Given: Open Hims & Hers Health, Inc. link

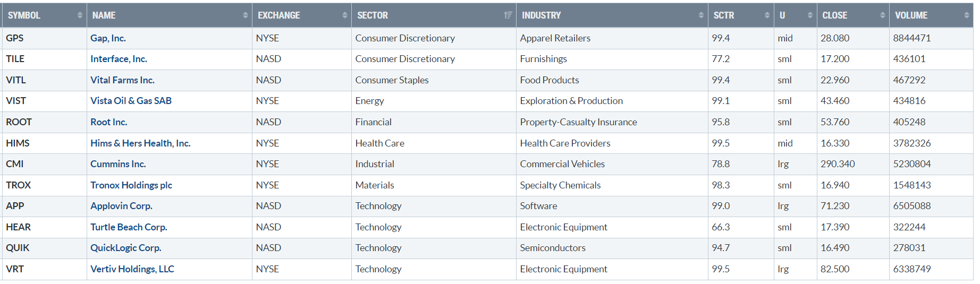Looking at the screenshot, I should point(140,143).
